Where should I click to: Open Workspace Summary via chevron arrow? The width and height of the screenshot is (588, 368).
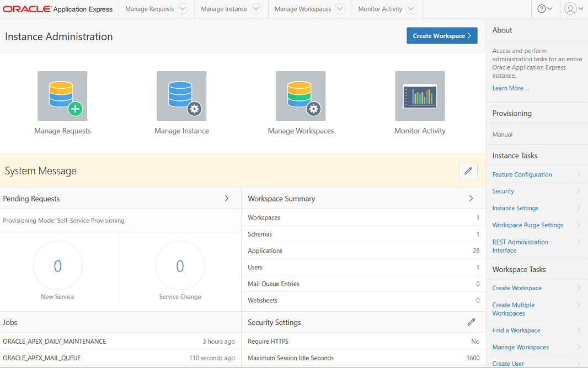pos(471,199)
